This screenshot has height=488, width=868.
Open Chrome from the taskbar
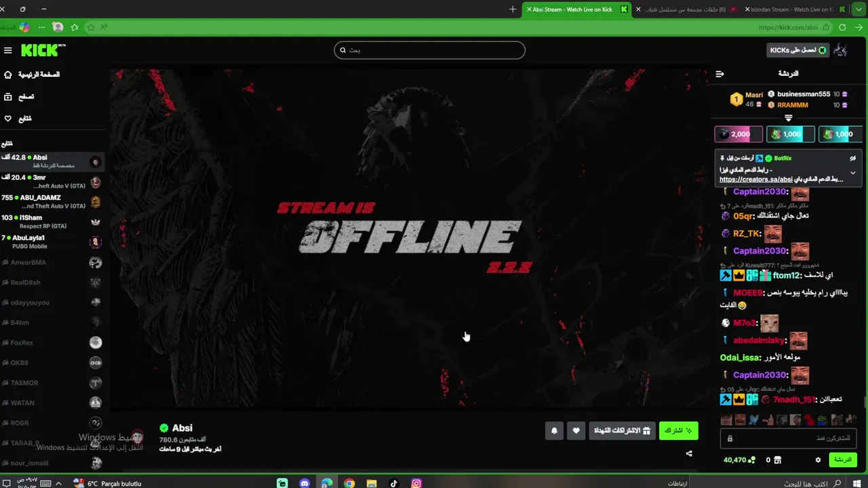point(349,483)
